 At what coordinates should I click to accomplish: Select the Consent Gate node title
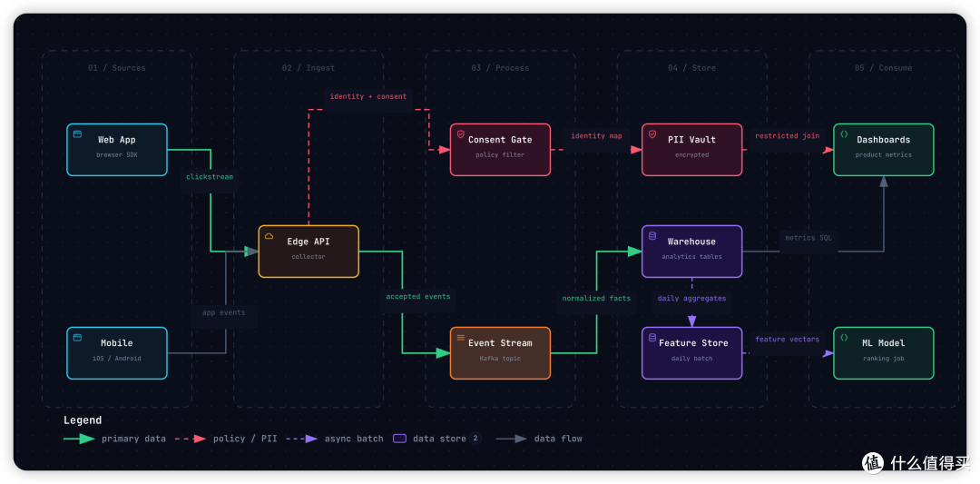coord(500,140)
